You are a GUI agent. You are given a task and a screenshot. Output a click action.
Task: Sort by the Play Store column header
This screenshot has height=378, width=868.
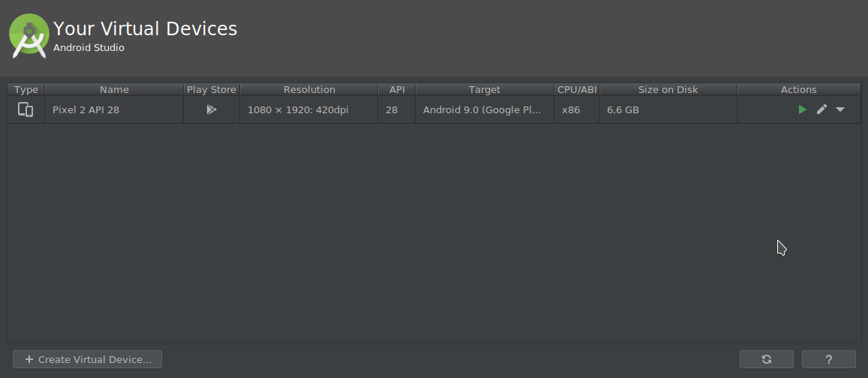coord(212,90)
